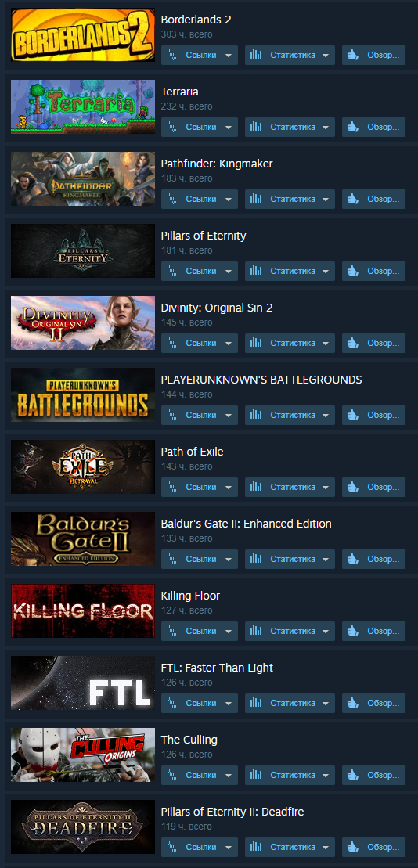
Task: Click links icon for FTL: Faster Than Light
Action: (171, 703)
